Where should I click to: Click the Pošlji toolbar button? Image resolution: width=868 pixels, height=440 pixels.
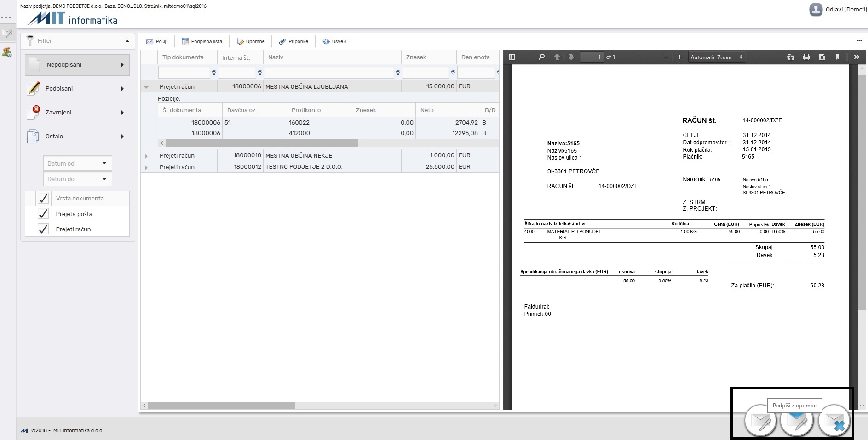157,41
